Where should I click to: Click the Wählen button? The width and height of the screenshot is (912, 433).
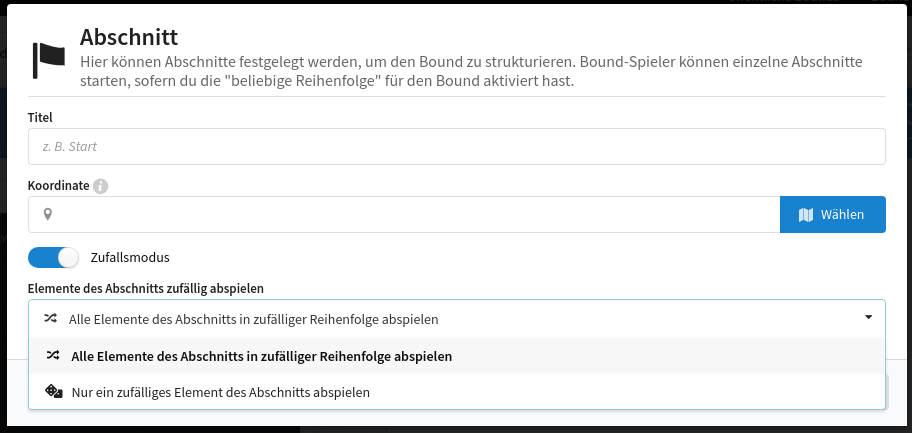pos(832,215)
